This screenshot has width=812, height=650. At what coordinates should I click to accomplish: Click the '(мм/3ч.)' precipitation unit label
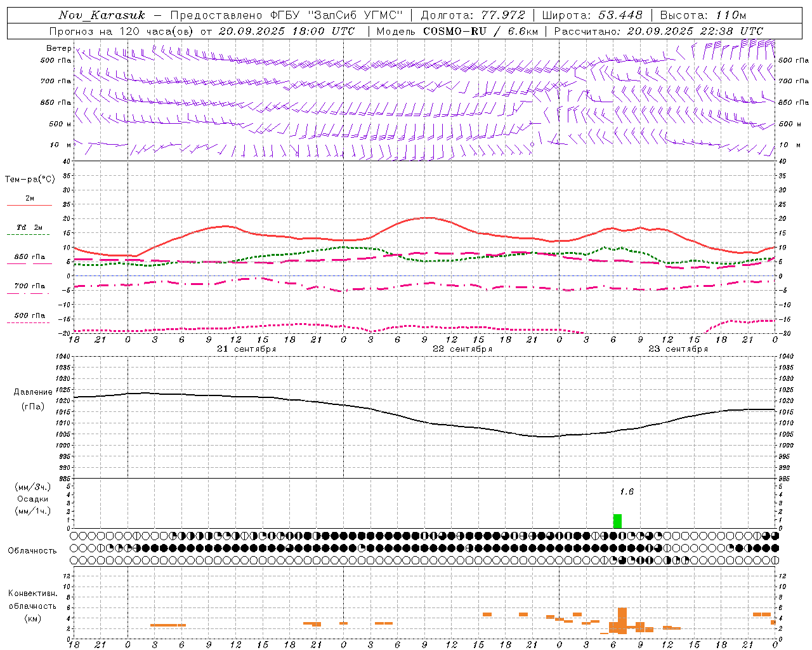[x=32, y=487]
